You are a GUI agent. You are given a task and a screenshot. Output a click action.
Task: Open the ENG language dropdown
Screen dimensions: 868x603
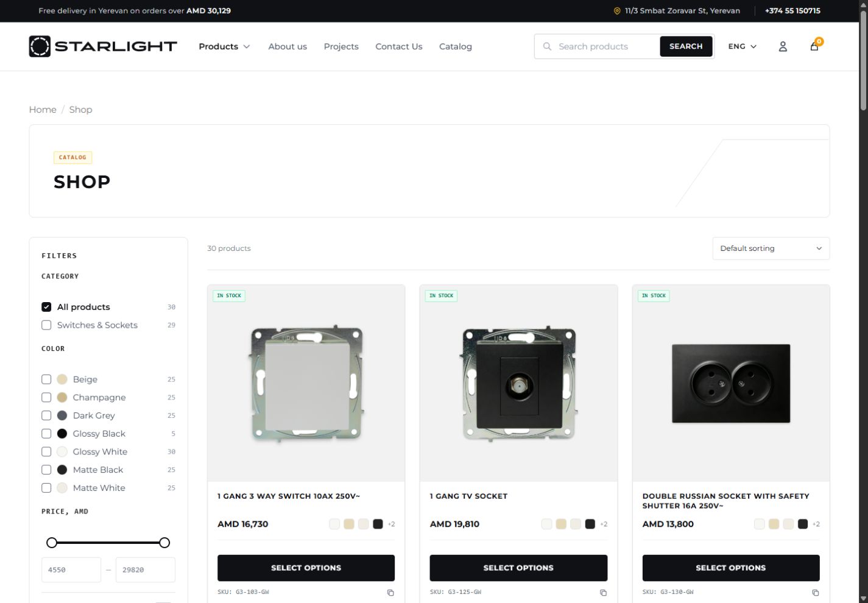743,46
